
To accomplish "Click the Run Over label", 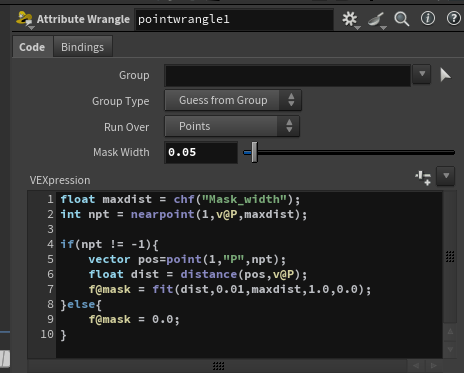I will 126,127.
